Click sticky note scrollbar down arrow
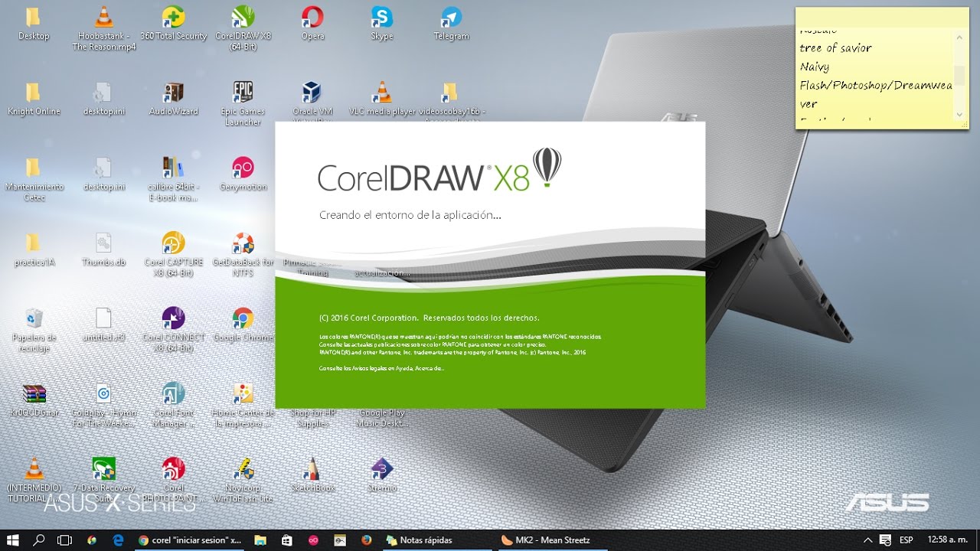This screenshot has width=980, height=551. pyautogui.click(x=960, y=114)
